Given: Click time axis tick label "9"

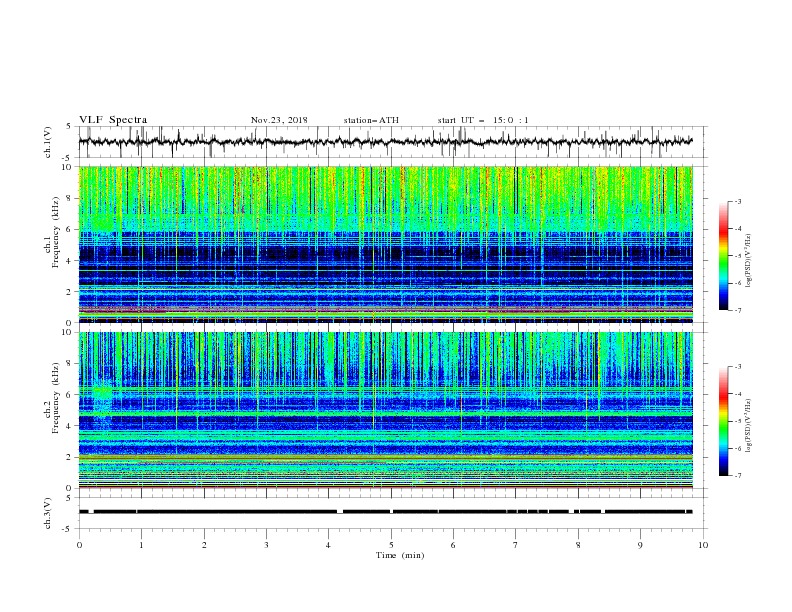Looking at the screenshot, I should point(640,545).
